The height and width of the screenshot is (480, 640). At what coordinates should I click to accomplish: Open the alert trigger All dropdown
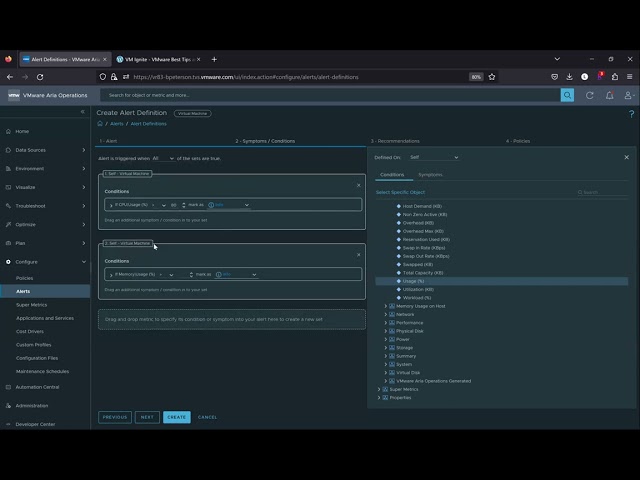click(x=163, y=158)
